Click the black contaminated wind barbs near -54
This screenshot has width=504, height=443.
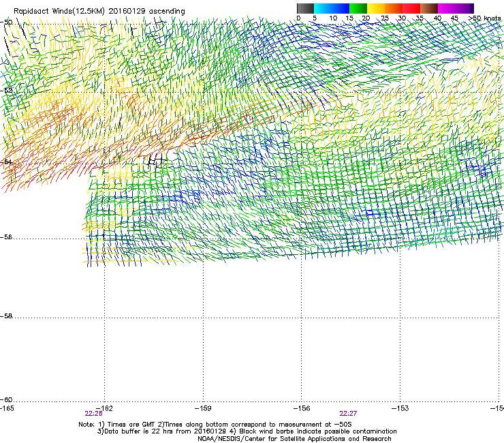click(157, 161)
